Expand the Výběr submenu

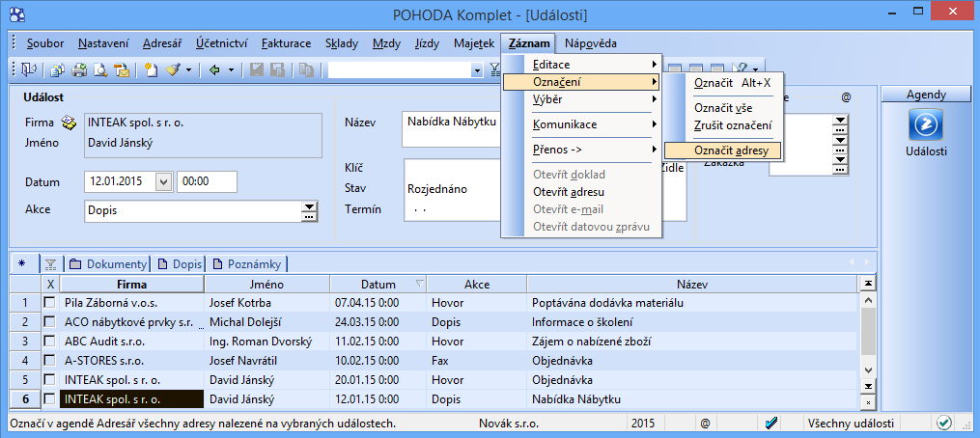582,98
